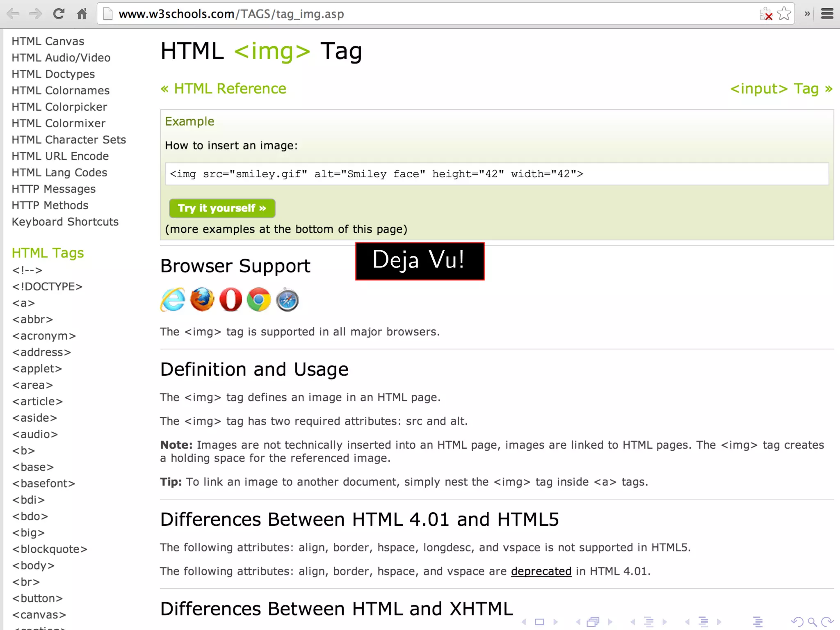Open the deprecated link
The image size is (840, 630).
pyautogui.click(x=541, y=571)
